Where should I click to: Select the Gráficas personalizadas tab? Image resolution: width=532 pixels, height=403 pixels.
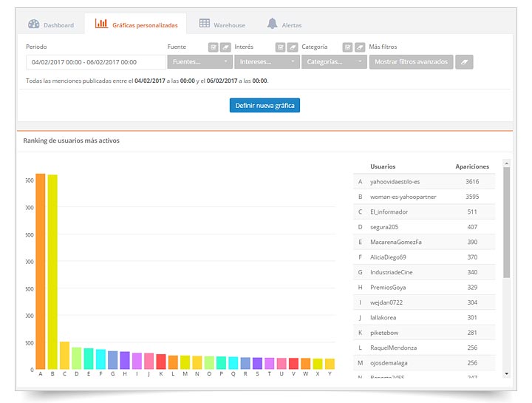(x=136, y=24)
